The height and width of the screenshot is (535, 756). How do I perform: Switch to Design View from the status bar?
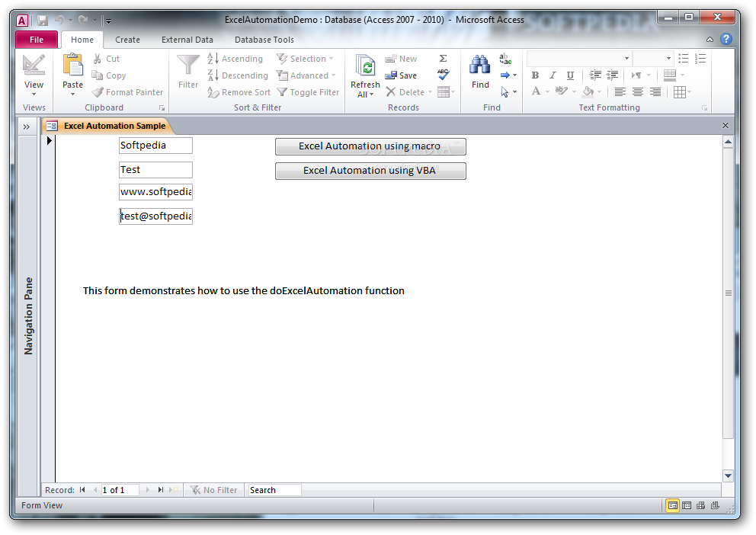pyautogui.click(x=715, y=505)
